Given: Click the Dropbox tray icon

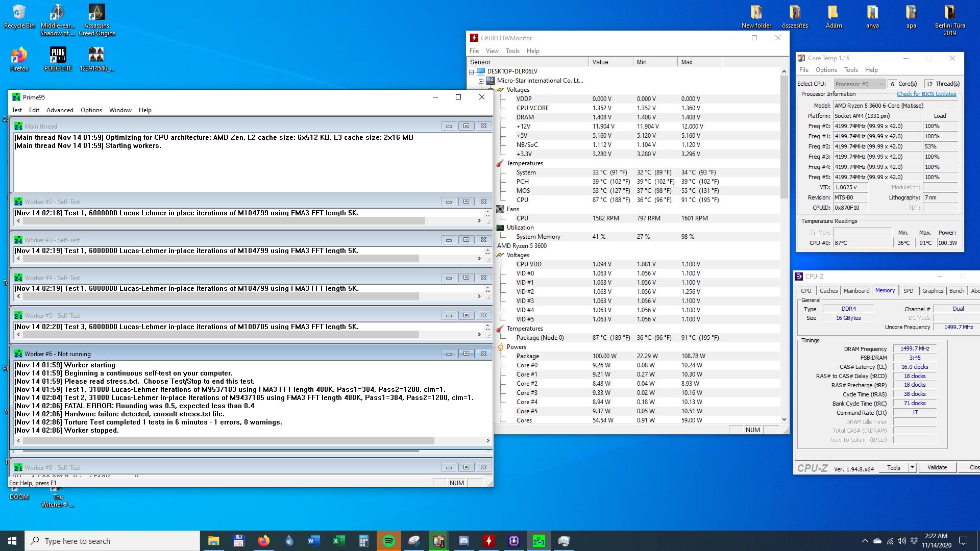Looking at the screenshot, I should click(x=914, y=541).
